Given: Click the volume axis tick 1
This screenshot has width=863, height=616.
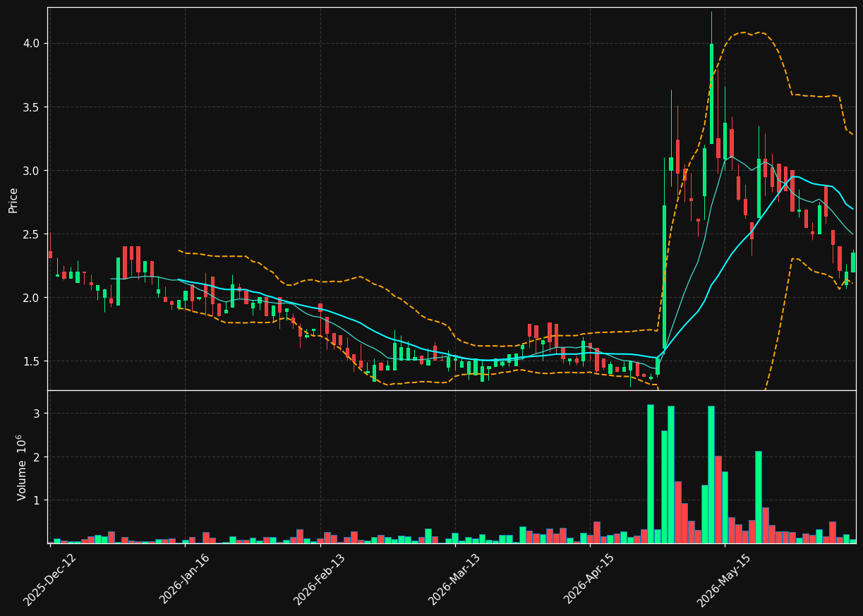Looking at the screenshot, I should click(x=37, y=500).
